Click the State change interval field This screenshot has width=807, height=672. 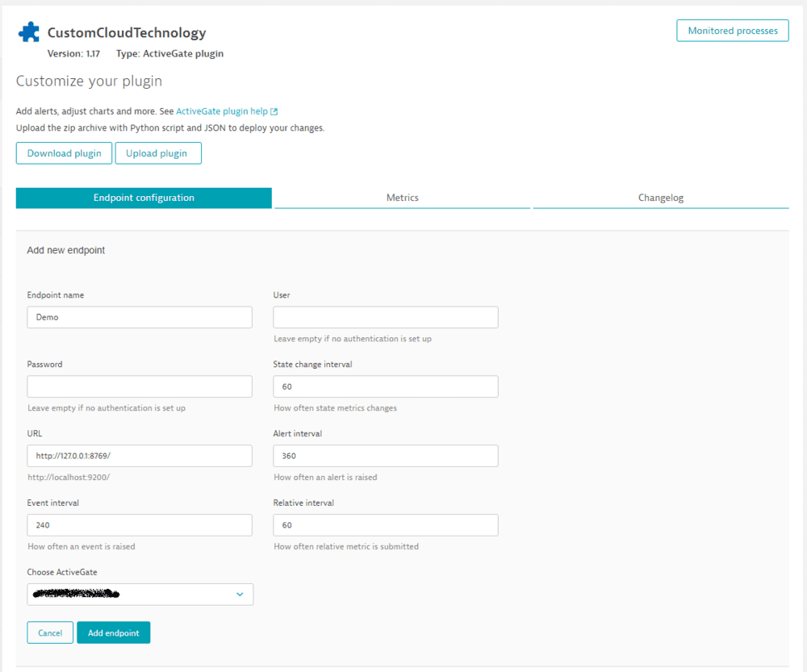click(385, 386)
